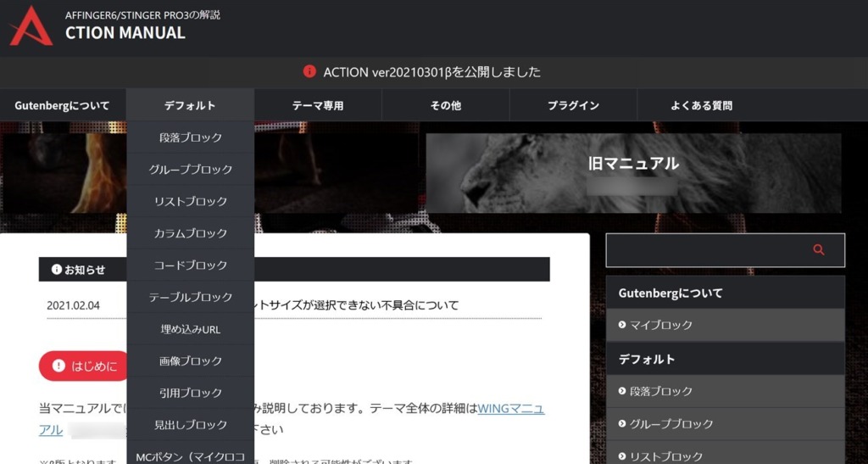Open 'グループブロック' in the sidebar list
The width and height of the screenshot is (868, 464).
click(726, 424)
